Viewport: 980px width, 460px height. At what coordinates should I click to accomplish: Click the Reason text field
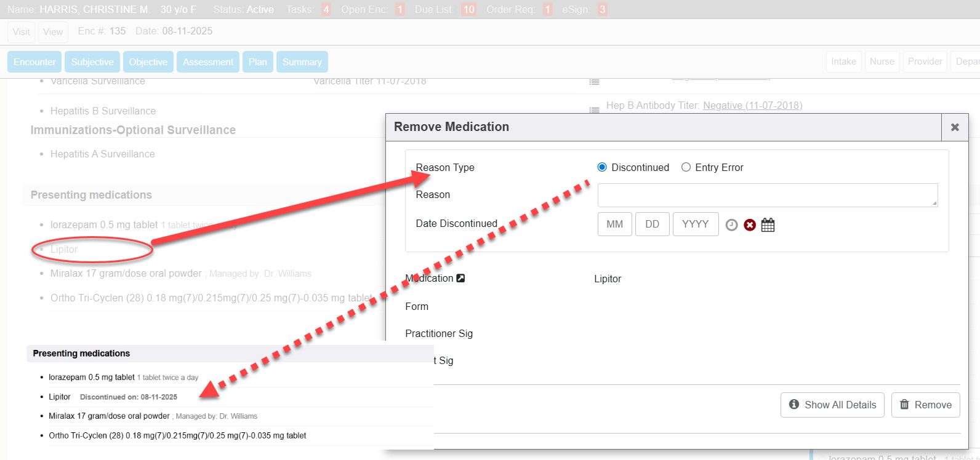(767, 195)
